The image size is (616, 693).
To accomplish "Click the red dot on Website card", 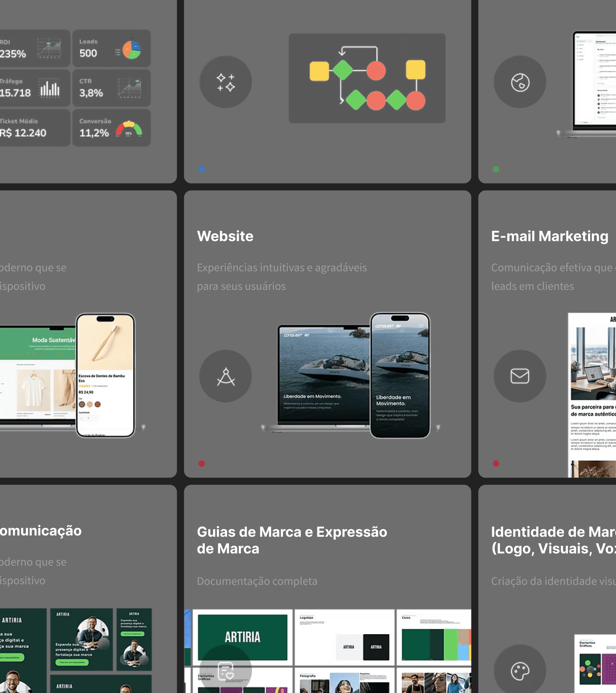I will click(202, 464).
